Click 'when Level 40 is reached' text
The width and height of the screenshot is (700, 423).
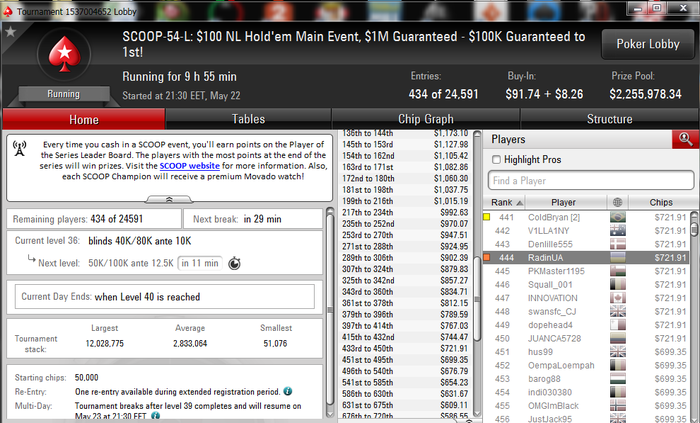click(147, 297)
